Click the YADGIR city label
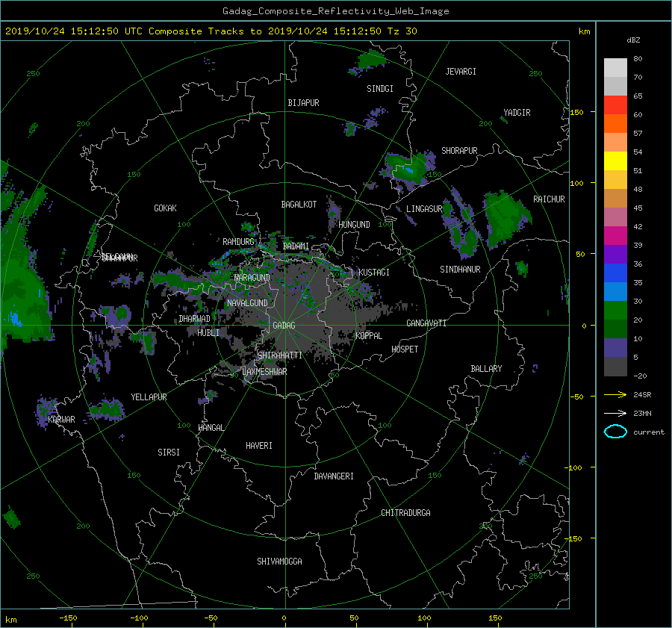Screen dimensions: 672x628 (x=517, y=113)
